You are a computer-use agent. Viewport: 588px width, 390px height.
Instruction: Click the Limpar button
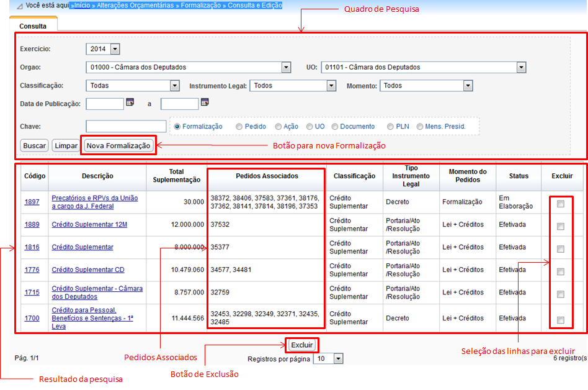(x=66, y=146)
